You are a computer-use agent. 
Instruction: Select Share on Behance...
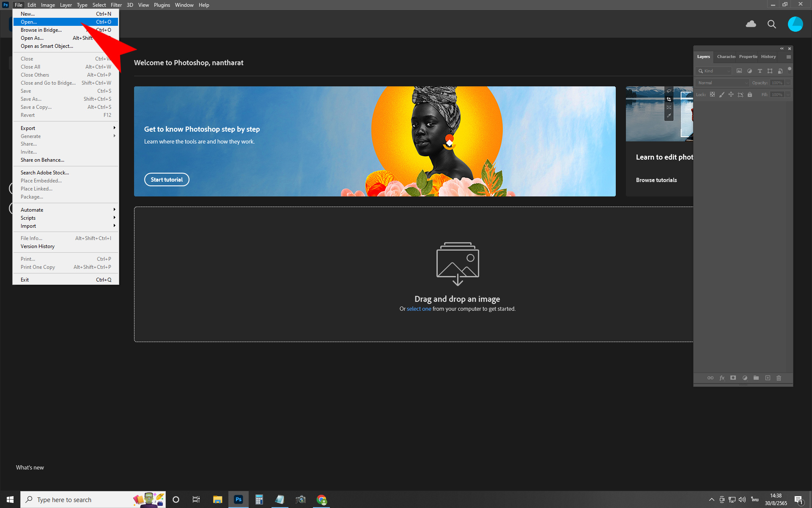[66, 160]
